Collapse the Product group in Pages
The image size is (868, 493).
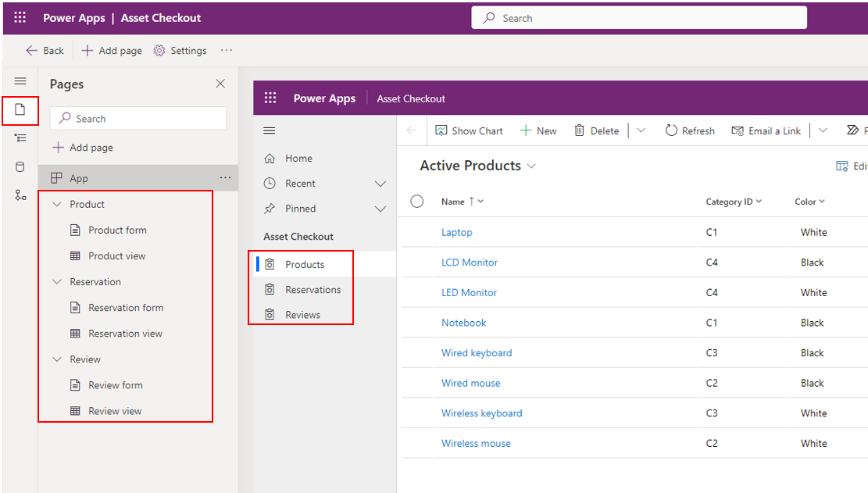(56, 205)
